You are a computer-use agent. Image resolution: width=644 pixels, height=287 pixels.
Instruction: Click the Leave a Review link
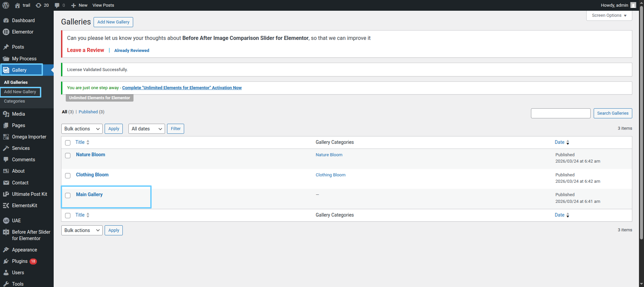pos(86,50)
